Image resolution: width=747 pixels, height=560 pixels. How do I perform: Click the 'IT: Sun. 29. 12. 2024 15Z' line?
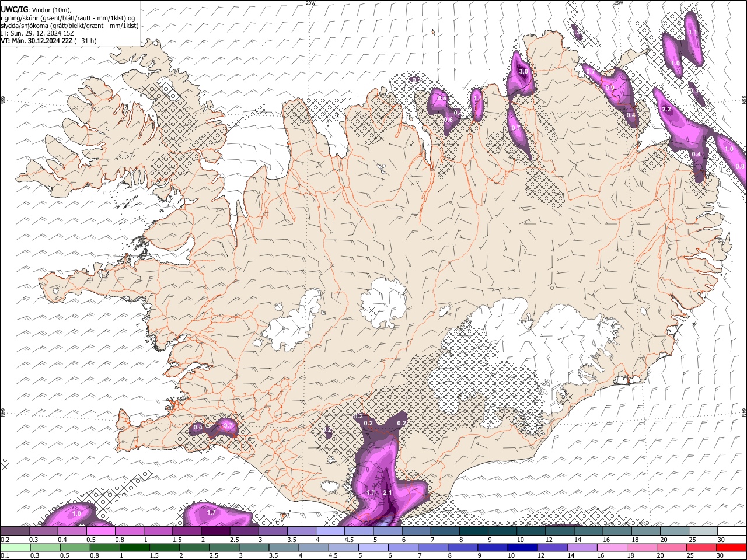pos(37,33)
